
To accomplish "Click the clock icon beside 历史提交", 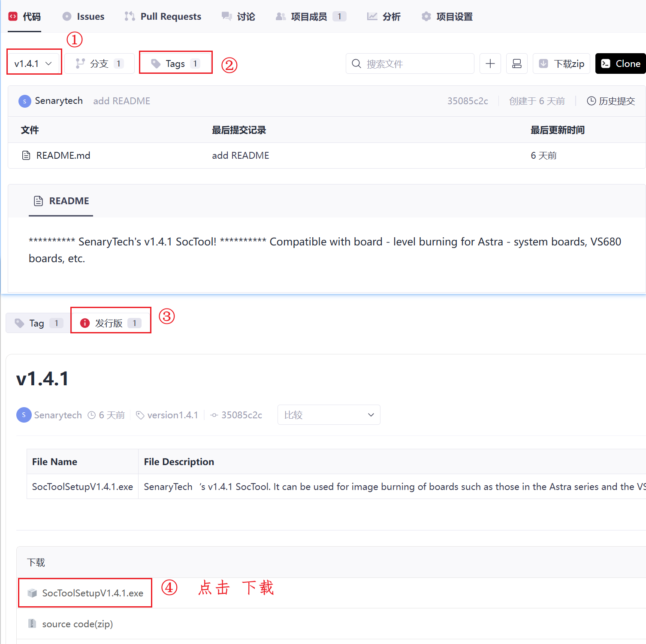I will [x=591, y=101].
